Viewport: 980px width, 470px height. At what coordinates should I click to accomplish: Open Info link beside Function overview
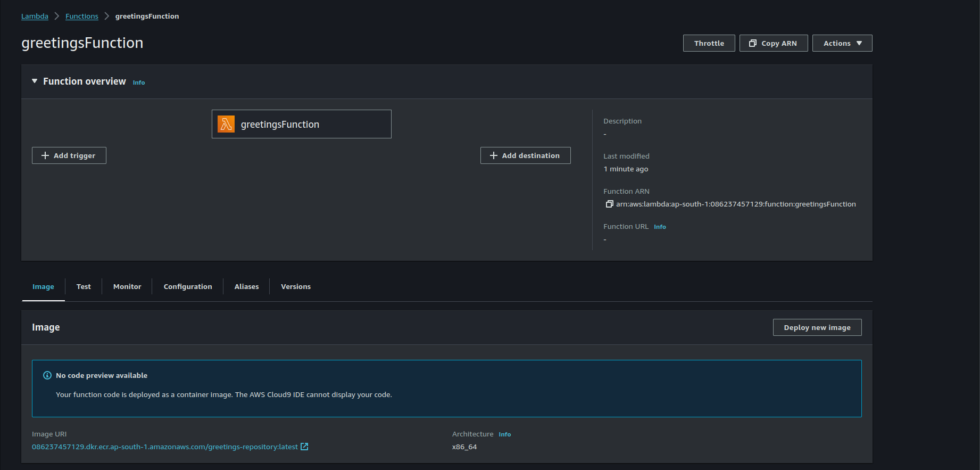[139, 83]
